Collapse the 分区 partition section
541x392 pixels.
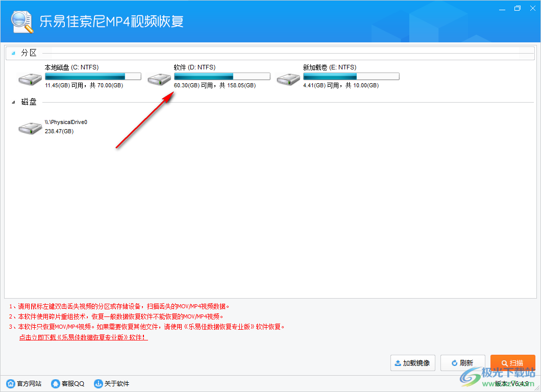coord(13,53)
